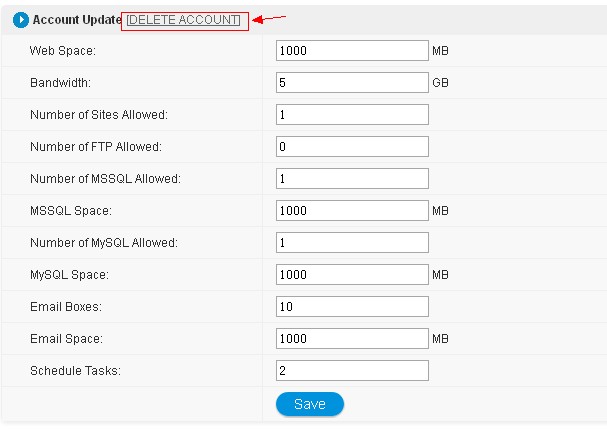Click the Number of MSSQL Allowed input
Screen dimensions: 607x437
[352, 178]
